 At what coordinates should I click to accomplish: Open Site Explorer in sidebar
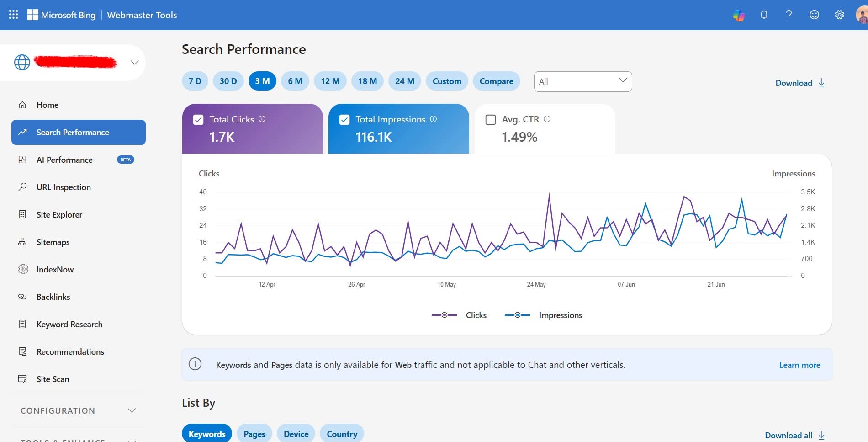click(79, 214)
